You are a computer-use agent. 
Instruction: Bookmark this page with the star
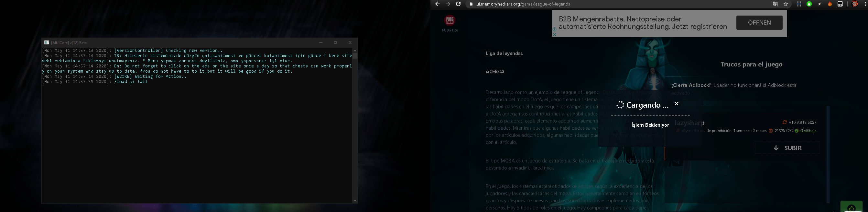[786, 4]
